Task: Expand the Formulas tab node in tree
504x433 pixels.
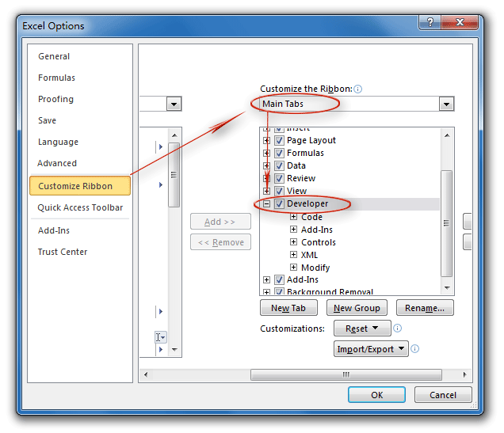Action: [x=266, y=153]
